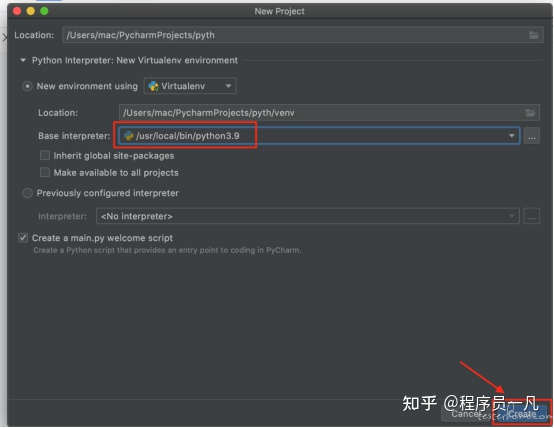Expand the Base interpreter dropdown arrow
Screen dimensions: 554x428
coord(511,136)
